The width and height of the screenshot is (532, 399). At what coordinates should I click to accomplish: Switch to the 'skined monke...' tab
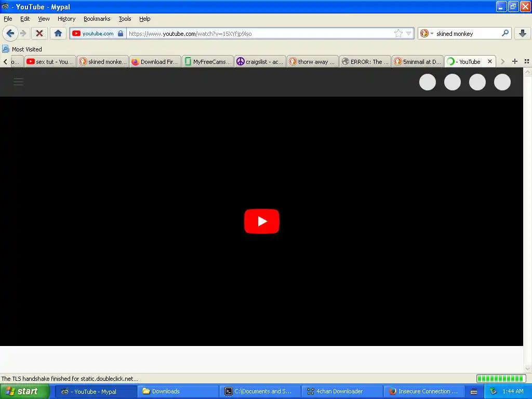coord(103,62)
